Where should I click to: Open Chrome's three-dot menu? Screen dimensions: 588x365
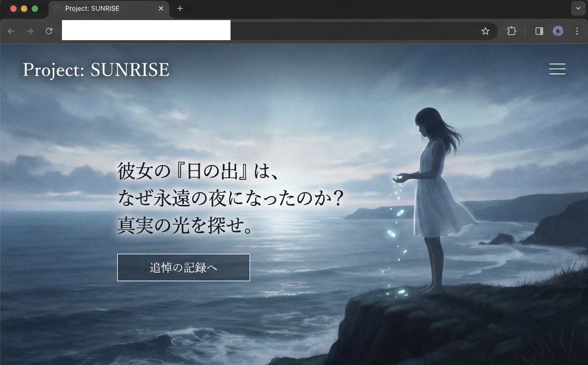[577, 31]
